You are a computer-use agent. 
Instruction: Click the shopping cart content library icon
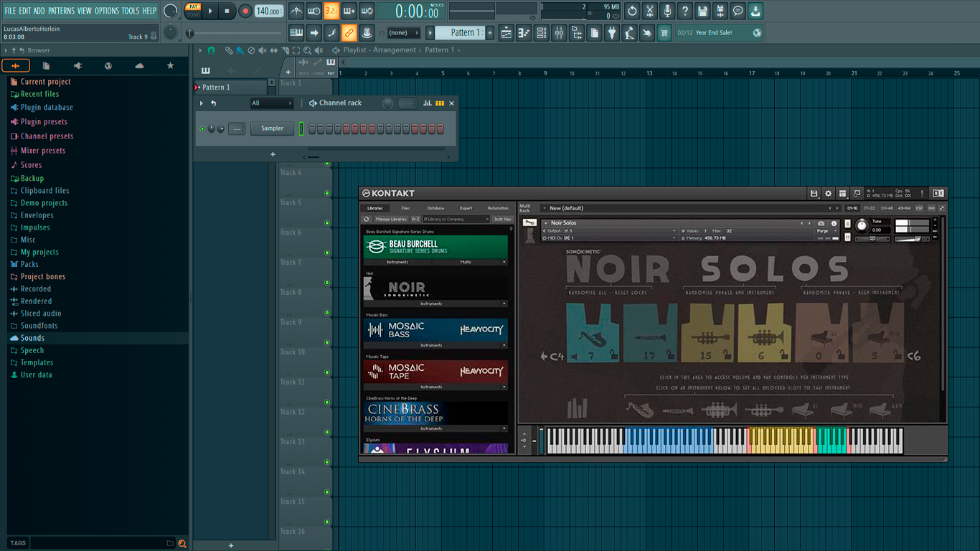664,33
